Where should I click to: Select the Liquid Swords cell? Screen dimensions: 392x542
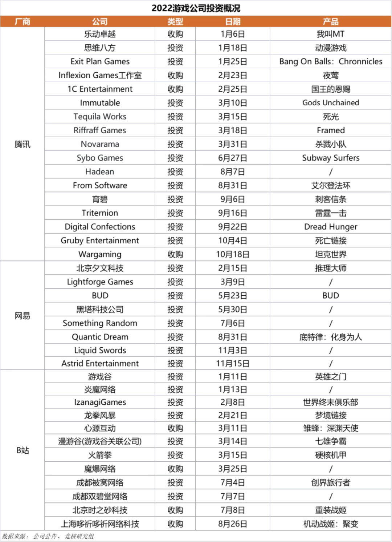click(x=100, y=350)
